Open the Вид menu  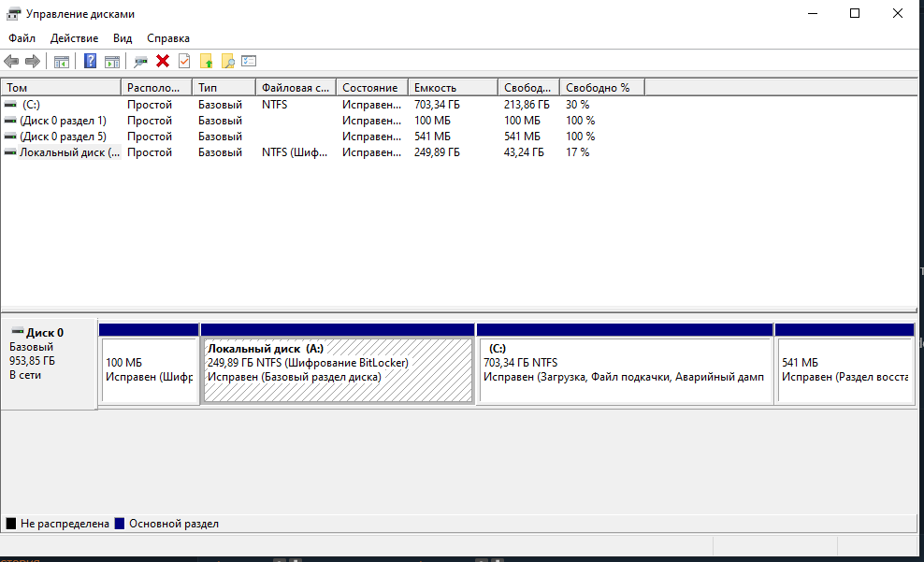pos(123,38)
